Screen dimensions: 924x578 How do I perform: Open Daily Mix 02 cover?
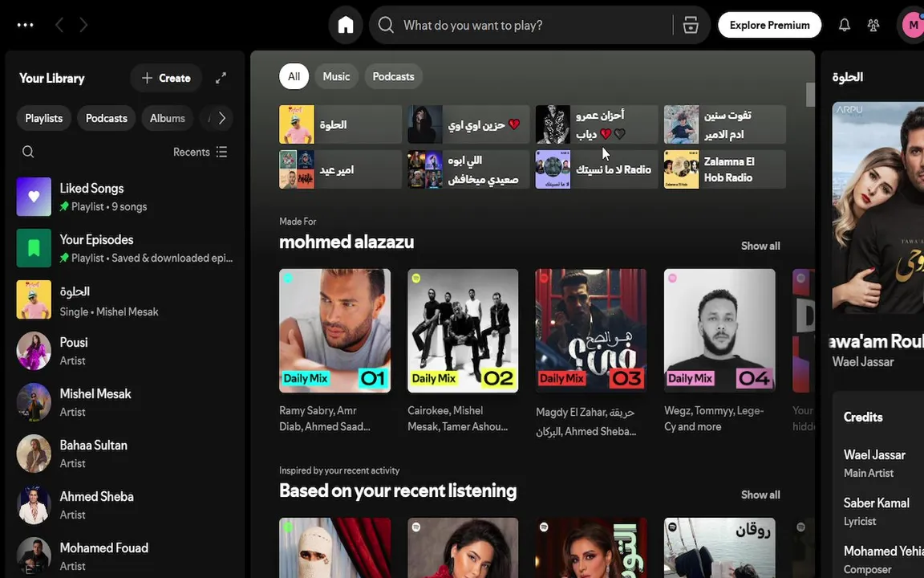point(463,330)
